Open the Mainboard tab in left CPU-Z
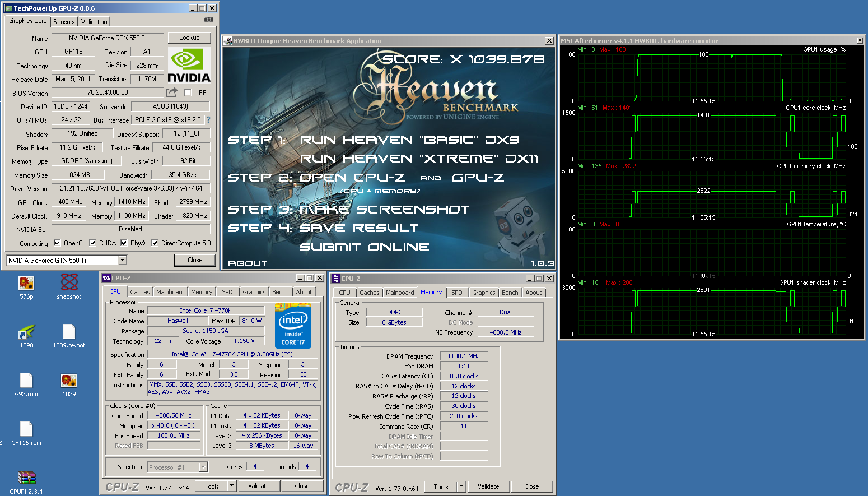Screen dimensions: 868x496 170,292
